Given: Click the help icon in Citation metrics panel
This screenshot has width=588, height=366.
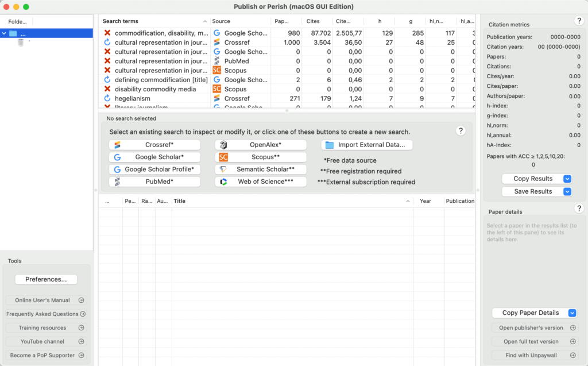Looking at the screenshot, I should coord(579,21).
